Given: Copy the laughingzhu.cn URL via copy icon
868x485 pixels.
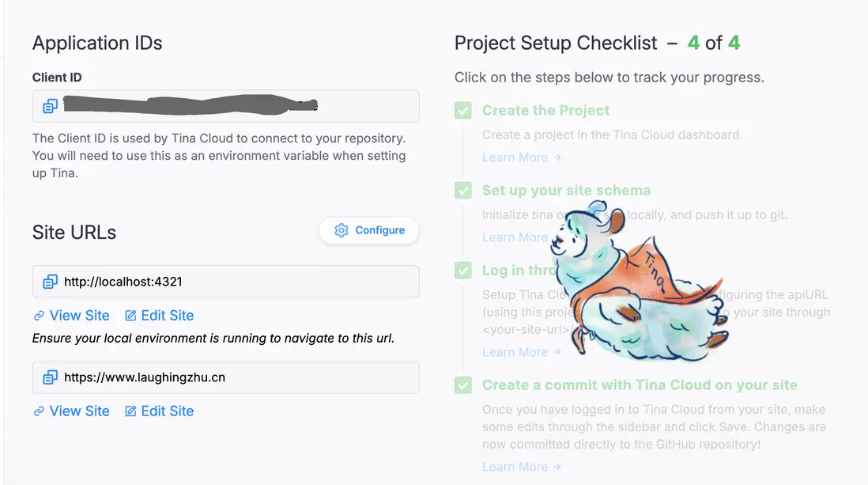Looking at the screenshot, I should 51,377.
